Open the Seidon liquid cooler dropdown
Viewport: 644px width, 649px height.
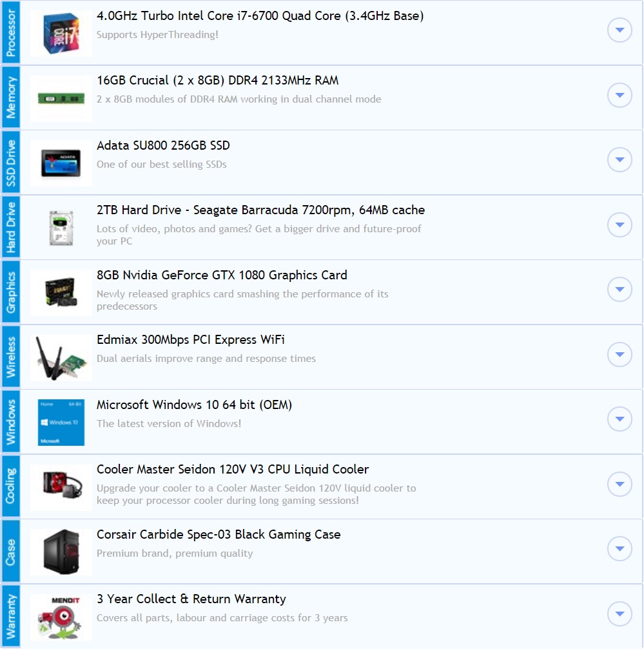tap(620, 483)
